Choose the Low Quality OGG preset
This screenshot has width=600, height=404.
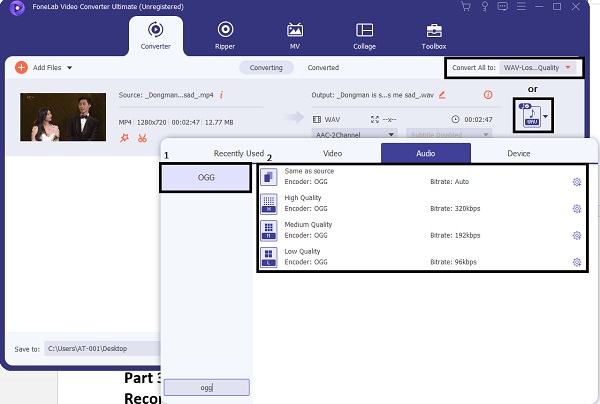[x=422, y=257]
